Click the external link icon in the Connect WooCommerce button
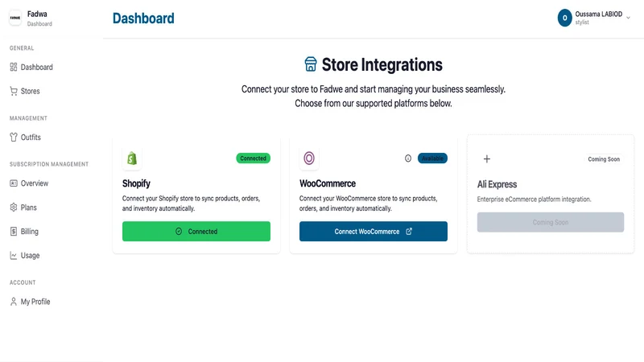The image size is (644, 362). pyautogui.click(x=409, y=232)
